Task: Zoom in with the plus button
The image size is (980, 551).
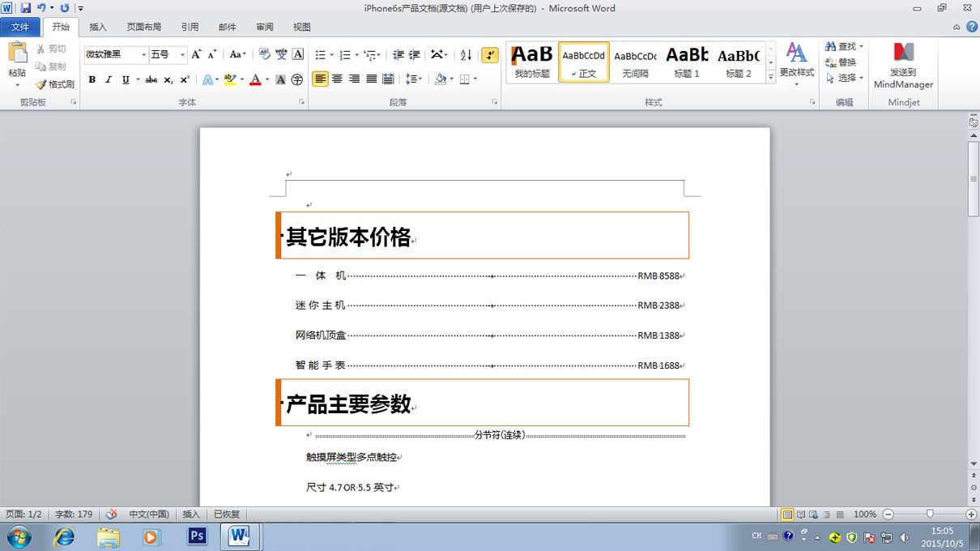Action: (x=970, y=514)
